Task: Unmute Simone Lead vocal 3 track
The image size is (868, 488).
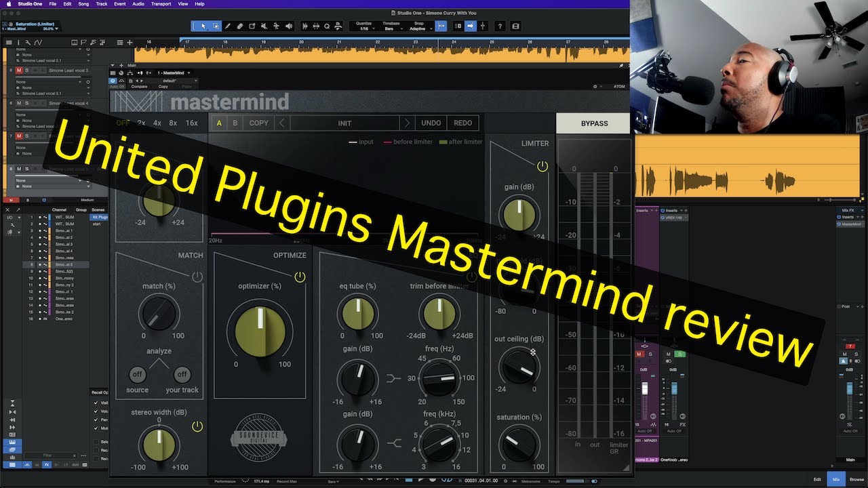Action: [x=19, y=70]
